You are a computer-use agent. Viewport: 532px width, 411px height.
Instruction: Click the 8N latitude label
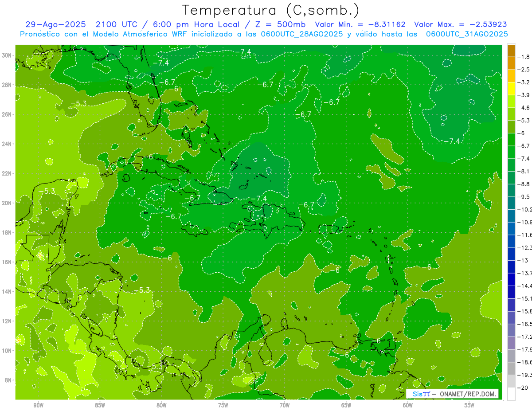tap(8, 380)
